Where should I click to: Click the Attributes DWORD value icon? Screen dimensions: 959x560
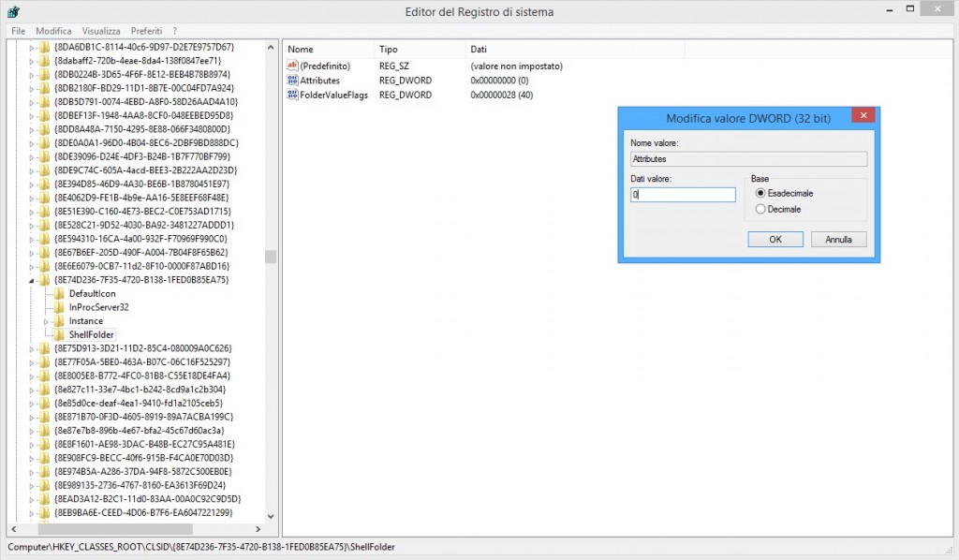pyautogui.click(x=292, y=81)
